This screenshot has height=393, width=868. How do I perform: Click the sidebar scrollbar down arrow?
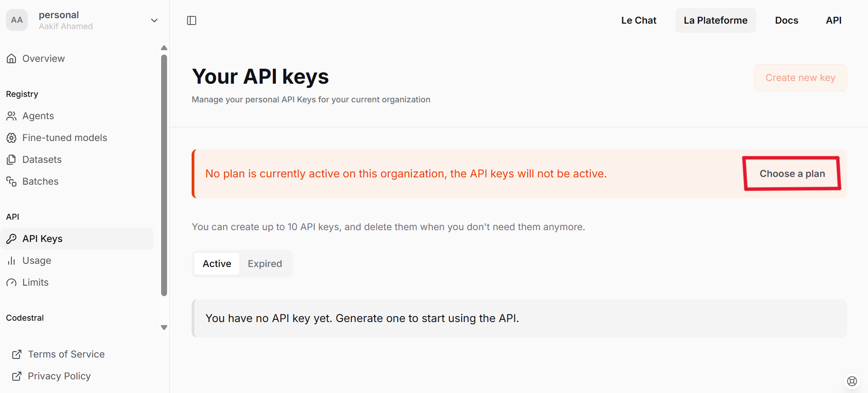164,327
